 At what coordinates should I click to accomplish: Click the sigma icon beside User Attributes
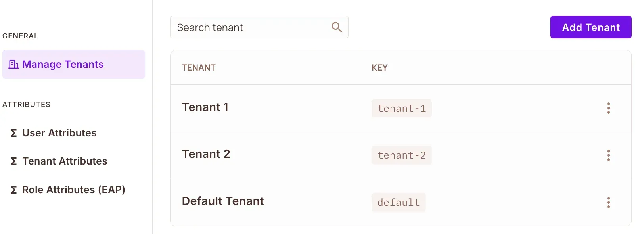[x=13, y=133]
